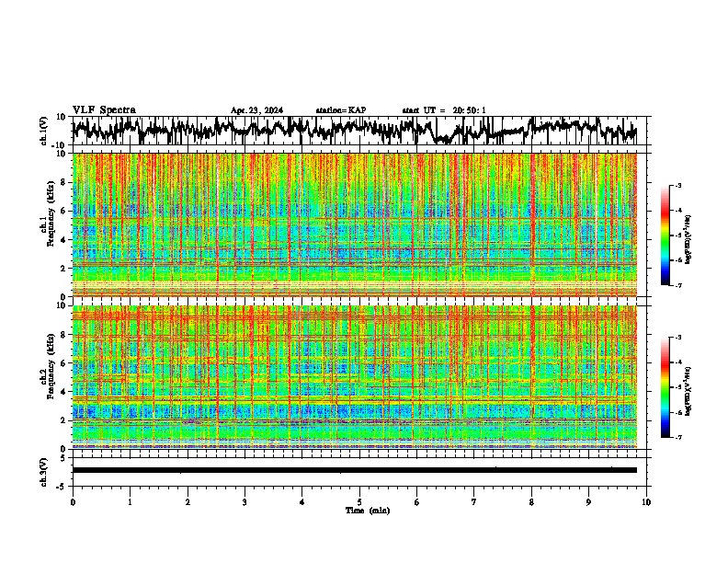Click the "6" minute tick label
728x563 pixels.
point(417,502)
